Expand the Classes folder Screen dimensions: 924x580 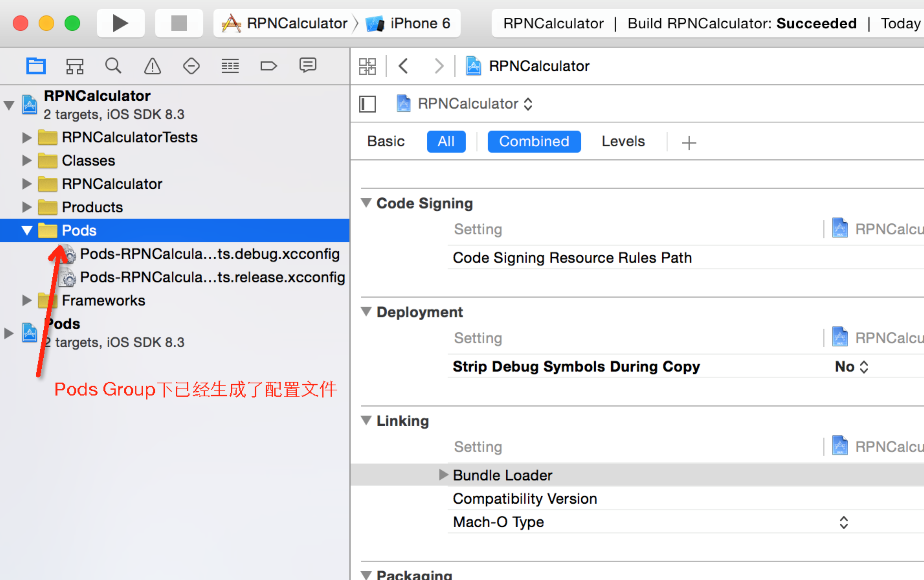click(x=27, y=161)
